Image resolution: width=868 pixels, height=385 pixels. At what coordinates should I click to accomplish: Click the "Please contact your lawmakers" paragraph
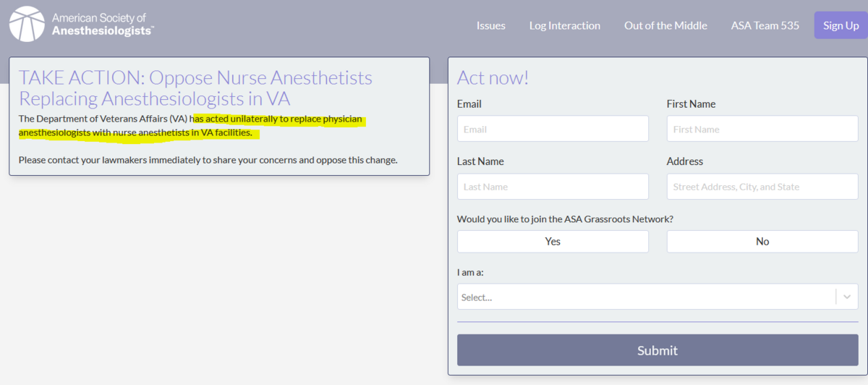pos(208,160)
